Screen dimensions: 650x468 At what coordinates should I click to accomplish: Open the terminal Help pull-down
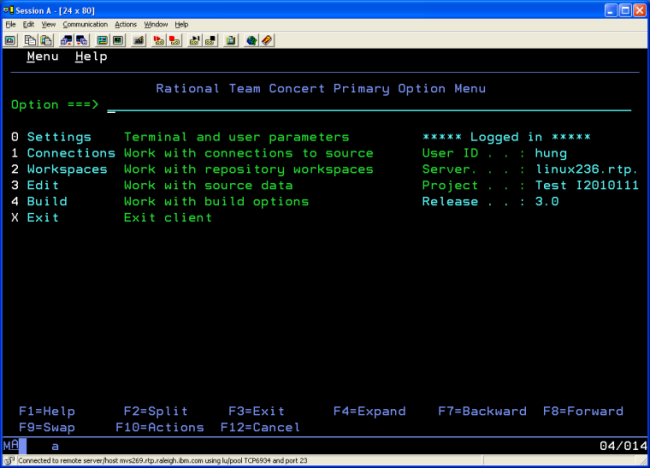91,56
